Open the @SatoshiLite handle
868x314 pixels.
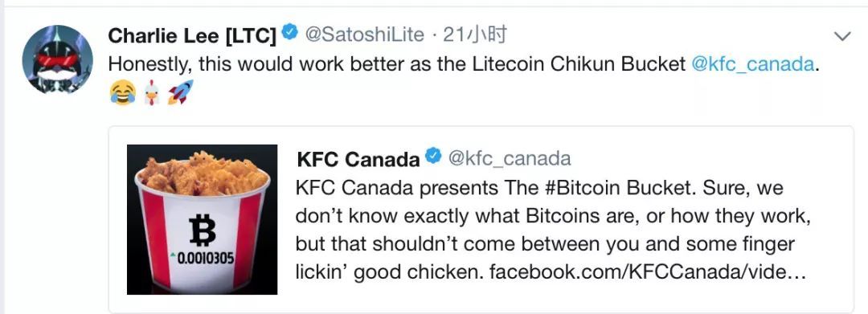pos(365,35)
